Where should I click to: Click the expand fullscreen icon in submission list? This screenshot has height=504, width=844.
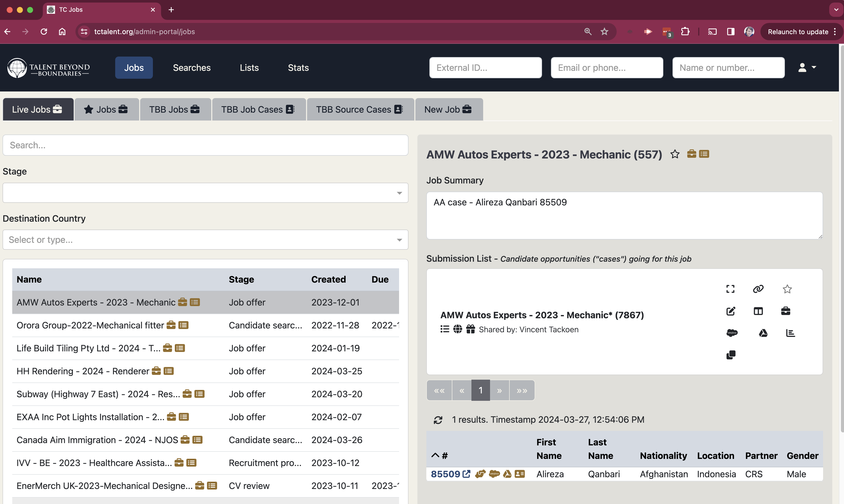click(x=730, y=289)
